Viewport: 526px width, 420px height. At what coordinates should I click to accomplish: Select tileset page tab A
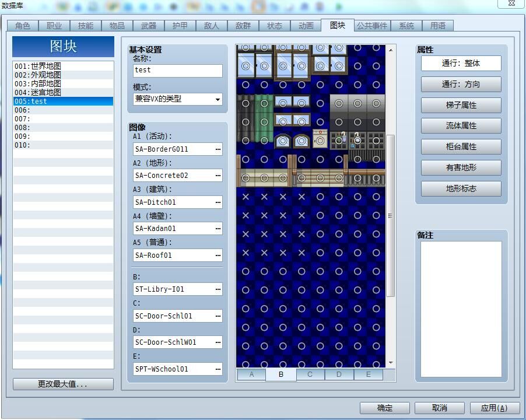click(x=251, y=374)
